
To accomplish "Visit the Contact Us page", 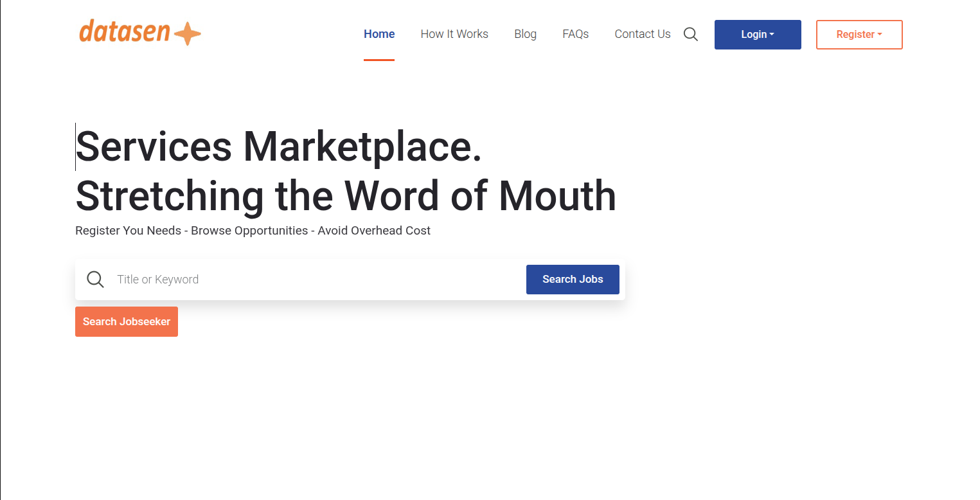I will pyautogui.click(x=642, y=34).
